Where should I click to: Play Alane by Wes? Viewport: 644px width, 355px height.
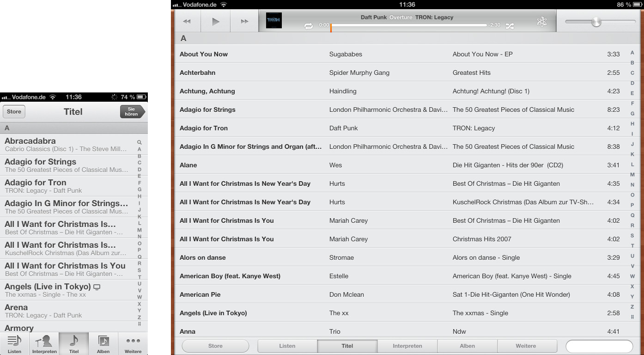pyautogui.click(x=400, y=165)
